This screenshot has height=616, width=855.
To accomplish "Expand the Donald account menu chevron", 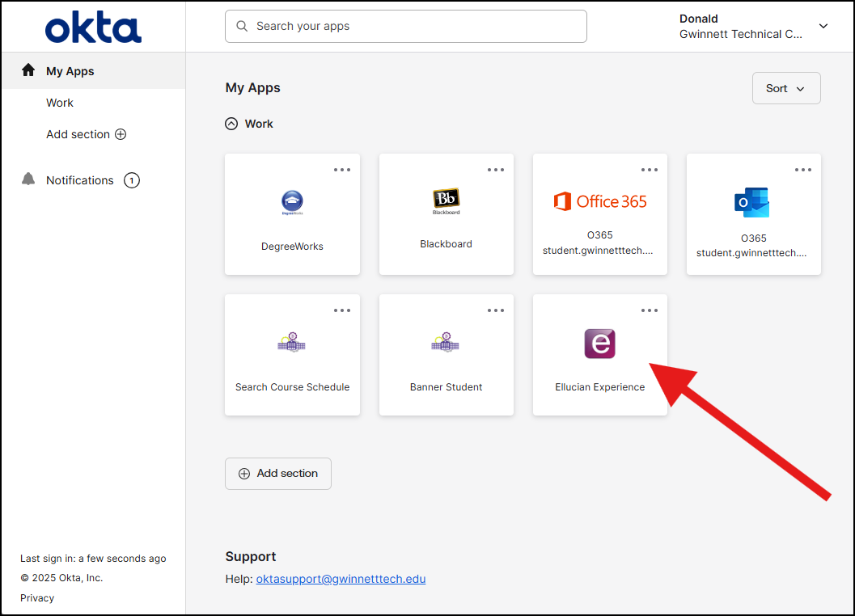I will (x=823, y=27).
